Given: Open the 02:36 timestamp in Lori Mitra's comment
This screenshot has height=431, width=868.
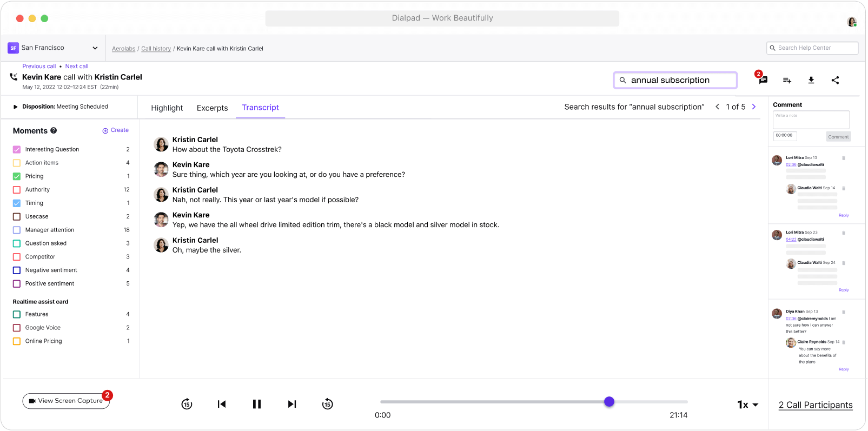Looking at the screenshot, I should [x=791, y=165].
